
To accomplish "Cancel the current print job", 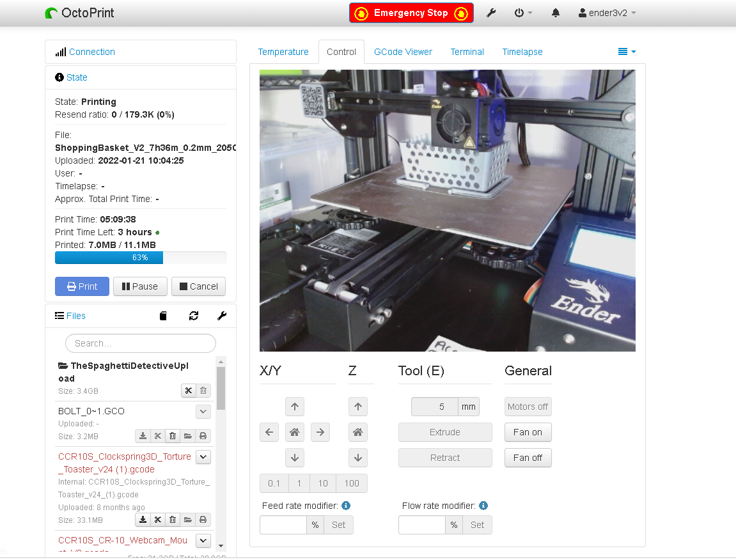I will tap(199, 286).
